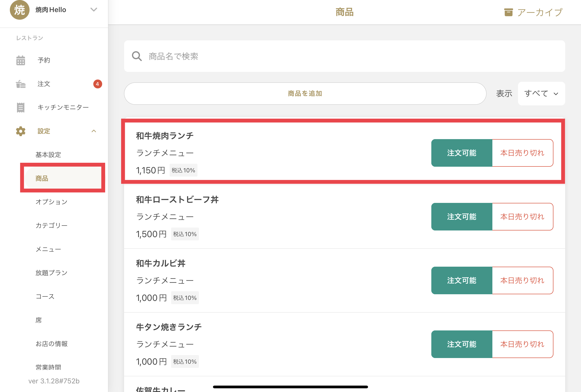Open カテゴリー settings page
The height and width of the screenshot is (392, 581).
(51, 226)
